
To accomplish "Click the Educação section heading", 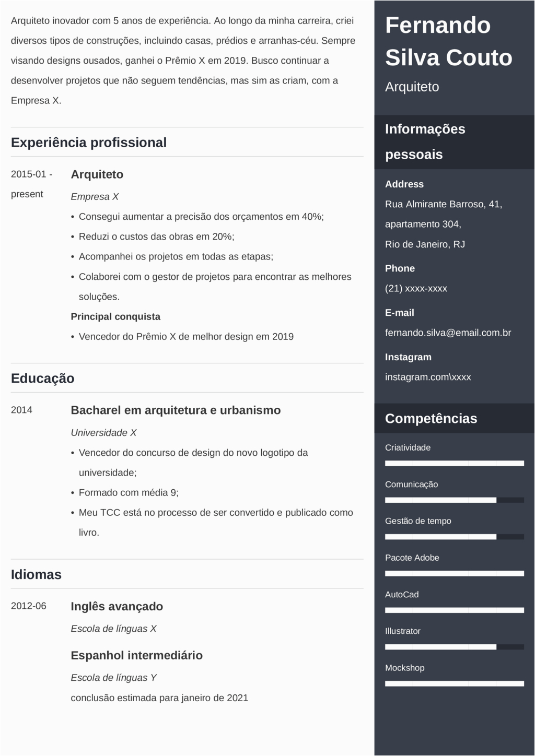I will pos(43,379).
